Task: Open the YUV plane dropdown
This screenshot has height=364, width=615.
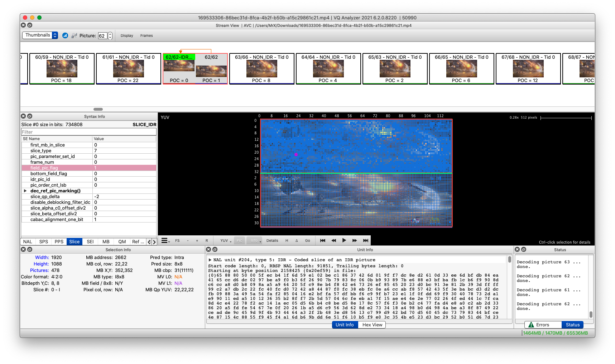Action: [x=226, y=240]
